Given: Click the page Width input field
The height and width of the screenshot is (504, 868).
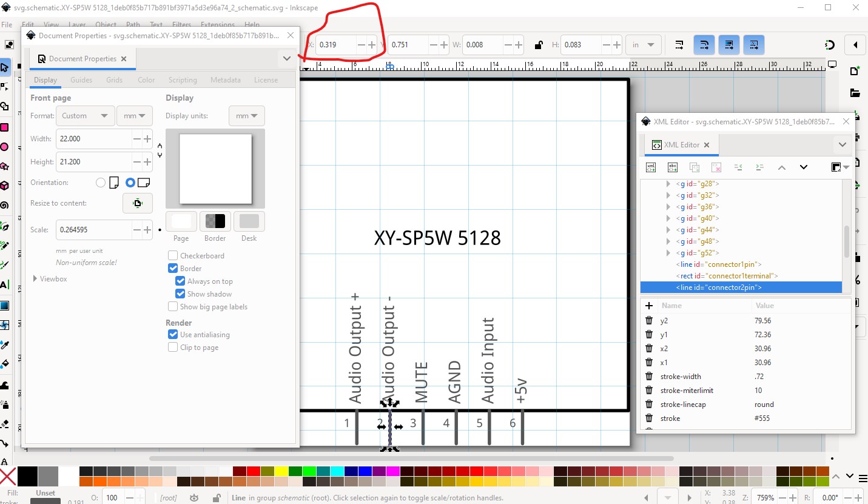Looking at the screenshot, I should (94, 139).
